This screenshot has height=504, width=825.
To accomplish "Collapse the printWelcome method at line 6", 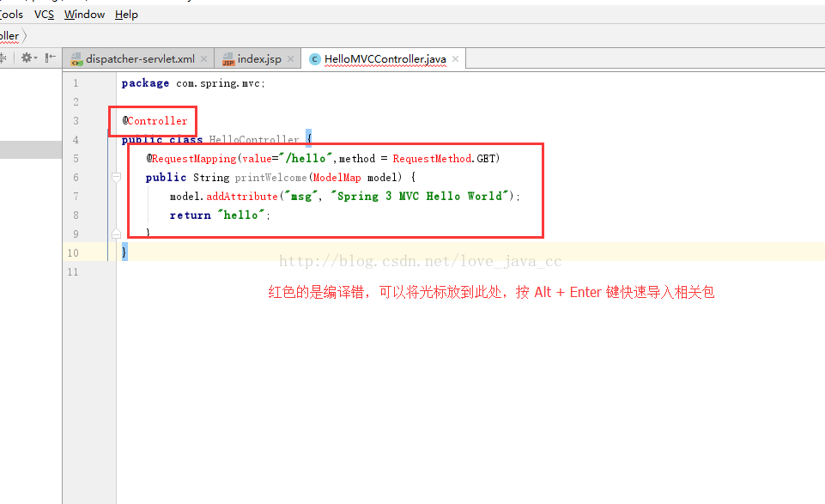I will point(116,177).
